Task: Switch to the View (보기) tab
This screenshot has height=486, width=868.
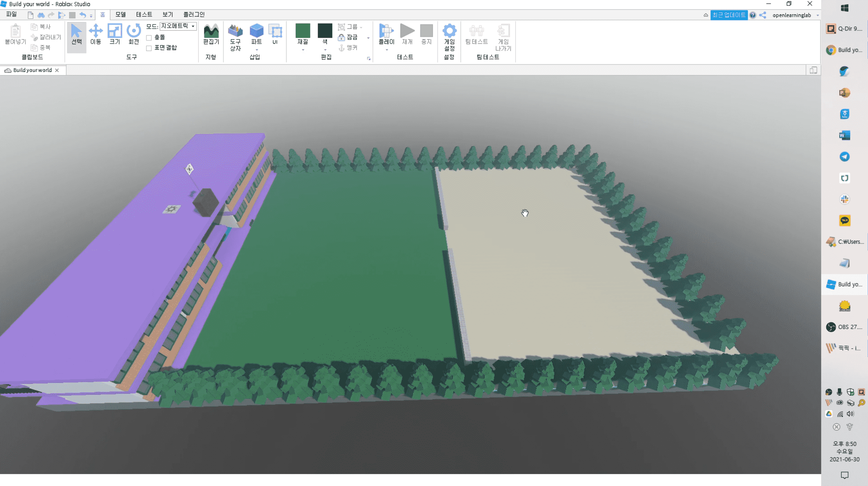Action: (x=167, y=15)
